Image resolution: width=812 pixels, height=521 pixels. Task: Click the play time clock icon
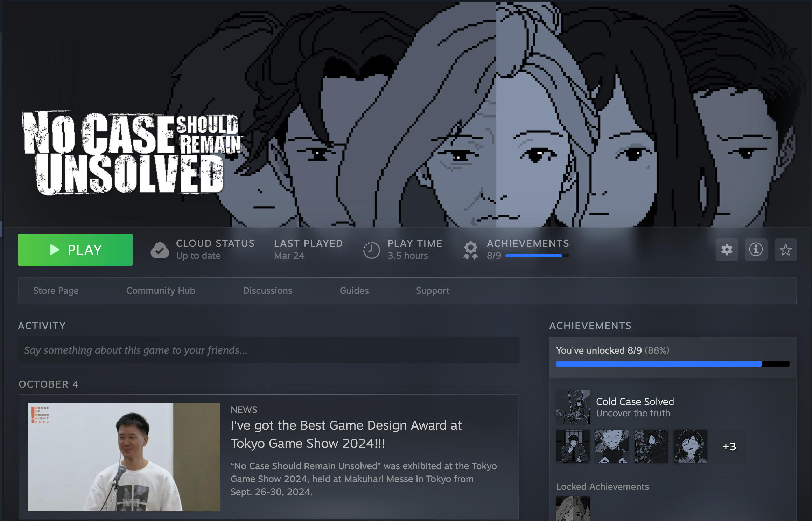pyautogui.click(x=371, y=250)
